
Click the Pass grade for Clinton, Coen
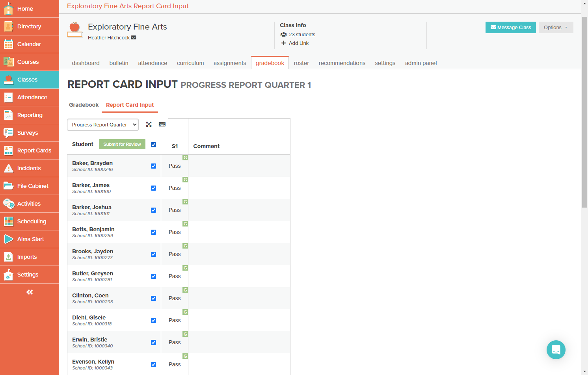click(x=175, y=298)
